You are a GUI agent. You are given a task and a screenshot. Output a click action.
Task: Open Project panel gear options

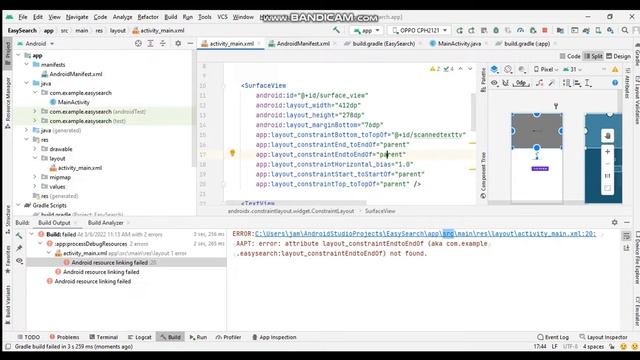point(178,43)
